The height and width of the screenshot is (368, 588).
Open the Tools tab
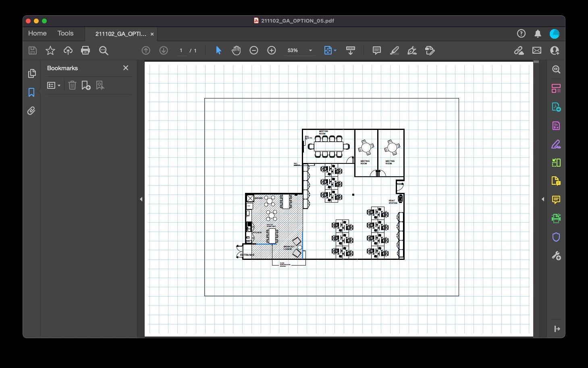[65, 33]
